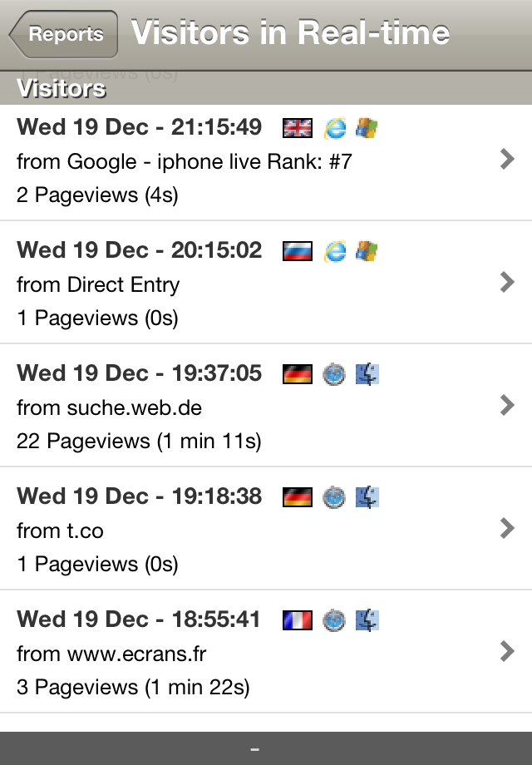532x765 pixels.
Task: Open details chevron for Google iphone live visit
Action: click(x=508, y=159)
